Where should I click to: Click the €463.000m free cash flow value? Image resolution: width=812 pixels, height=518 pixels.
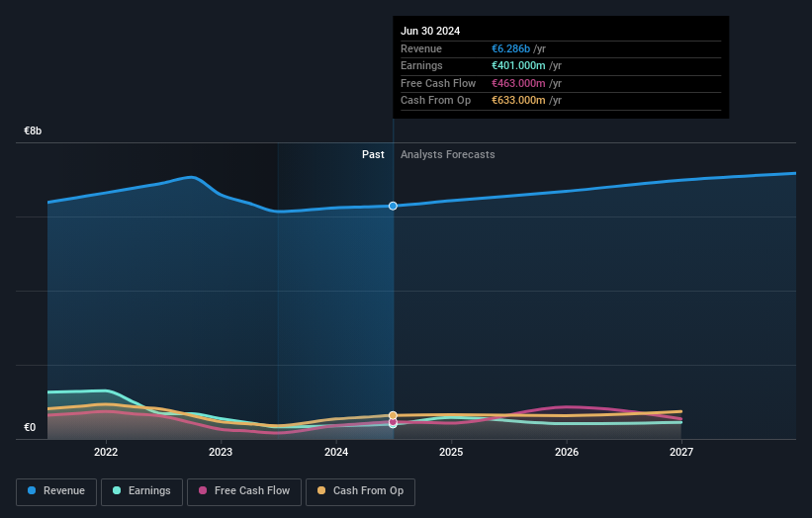[x=518, y=83]
